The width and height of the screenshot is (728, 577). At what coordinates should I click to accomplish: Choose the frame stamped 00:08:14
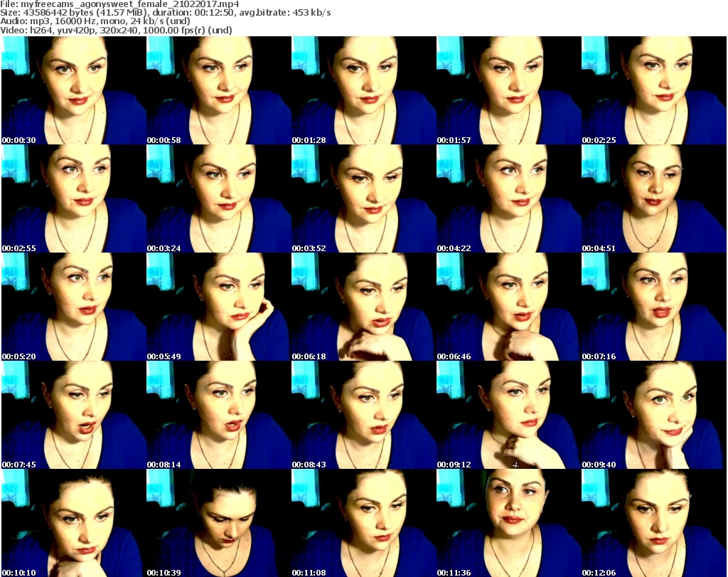pos(219,415)
